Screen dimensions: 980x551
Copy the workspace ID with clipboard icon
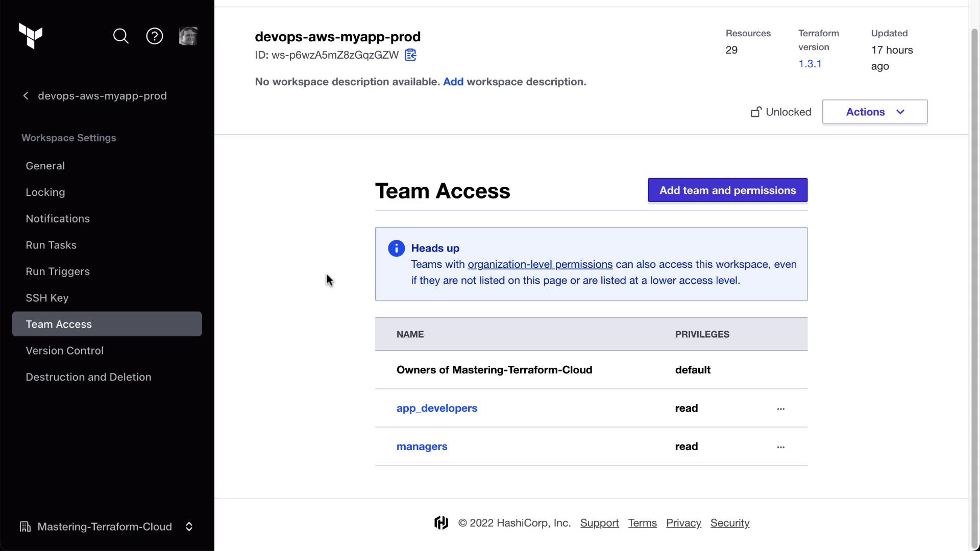[x=410, y=55]
